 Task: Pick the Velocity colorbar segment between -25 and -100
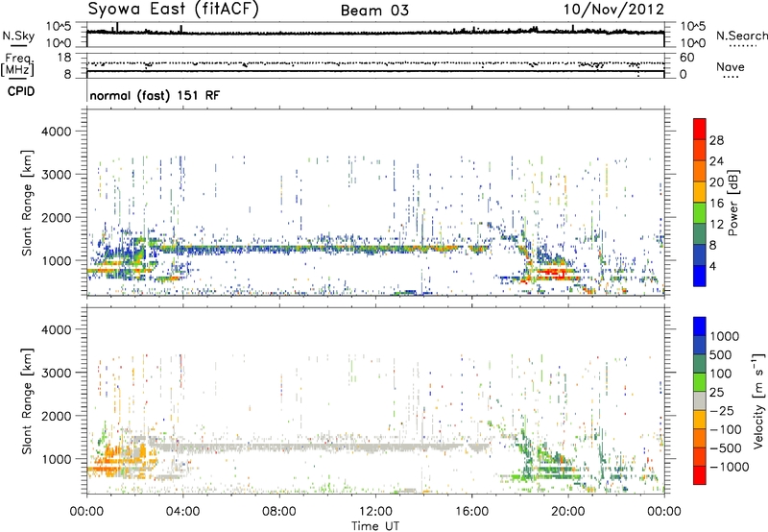pos(700,420)
